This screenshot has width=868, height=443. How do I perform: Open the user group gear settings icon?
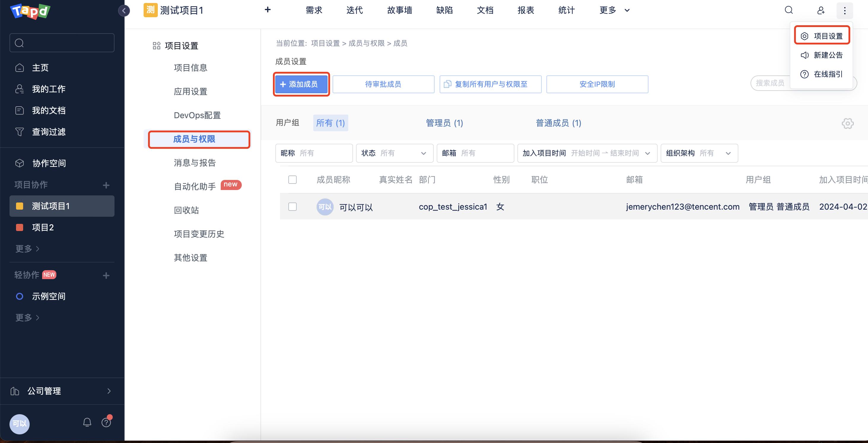coord(848,124)
